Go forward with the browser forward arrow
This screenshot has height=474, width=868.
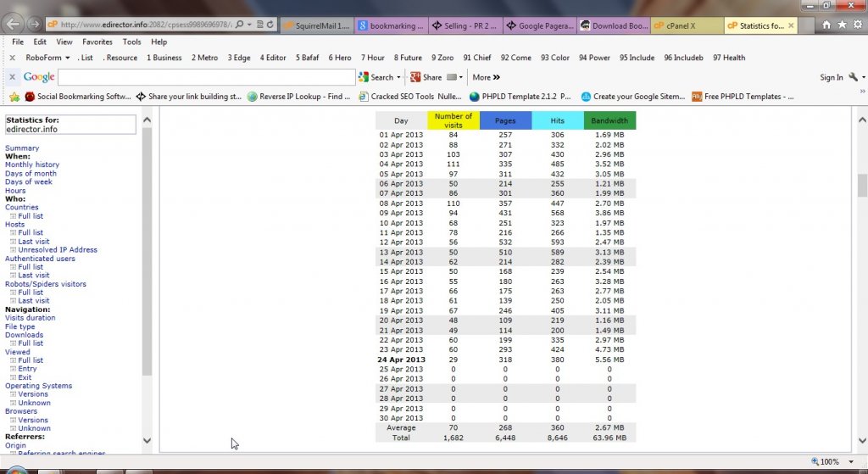34,25
